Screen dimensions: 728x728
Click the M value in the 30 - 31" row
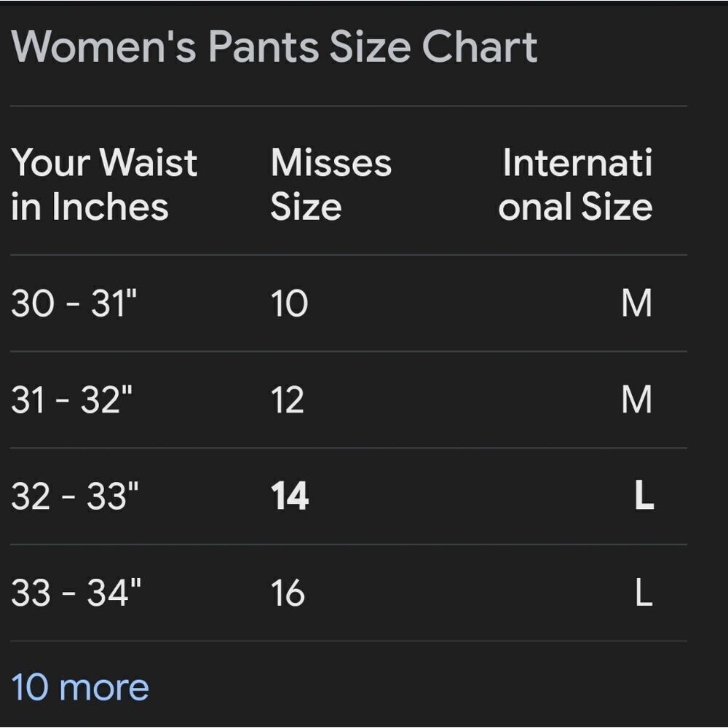pos(637,303)
